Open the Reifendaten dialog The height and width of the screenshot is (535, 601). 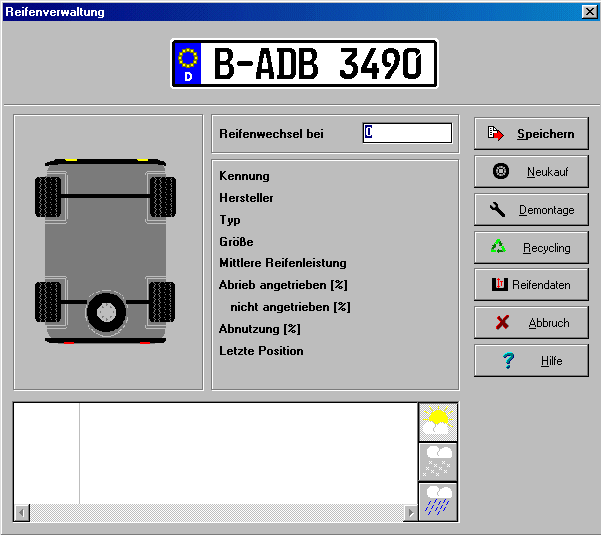tap(531, 285)
